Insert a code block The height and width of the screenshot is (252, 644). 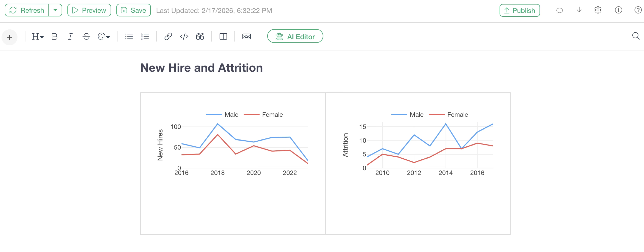[x=184, y=37]
